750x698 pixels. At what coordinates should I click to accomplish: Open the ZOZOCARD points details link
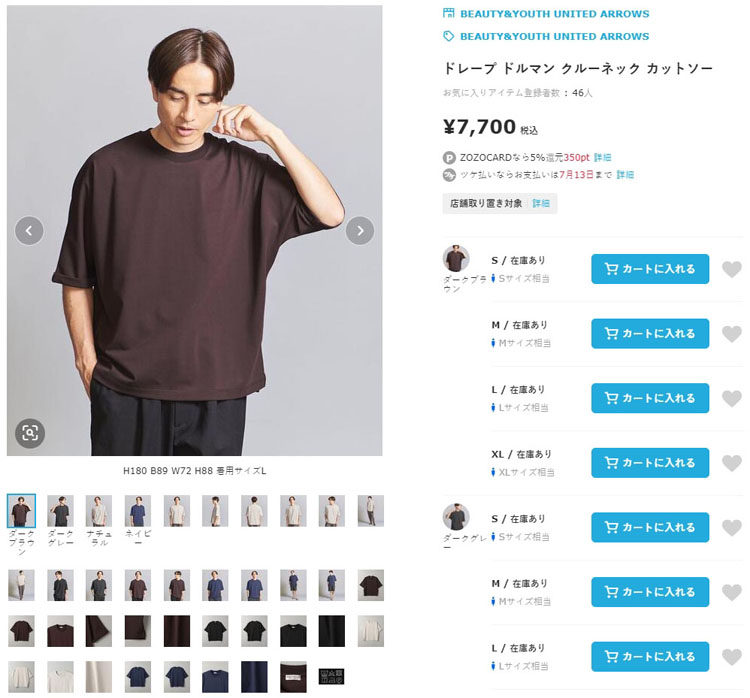click(602, 157)
